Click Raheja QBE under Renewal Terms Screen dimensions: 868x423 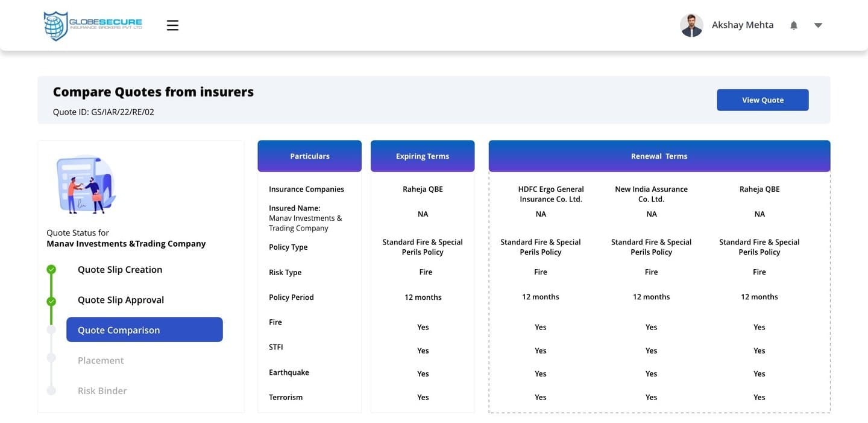point(759,189)
